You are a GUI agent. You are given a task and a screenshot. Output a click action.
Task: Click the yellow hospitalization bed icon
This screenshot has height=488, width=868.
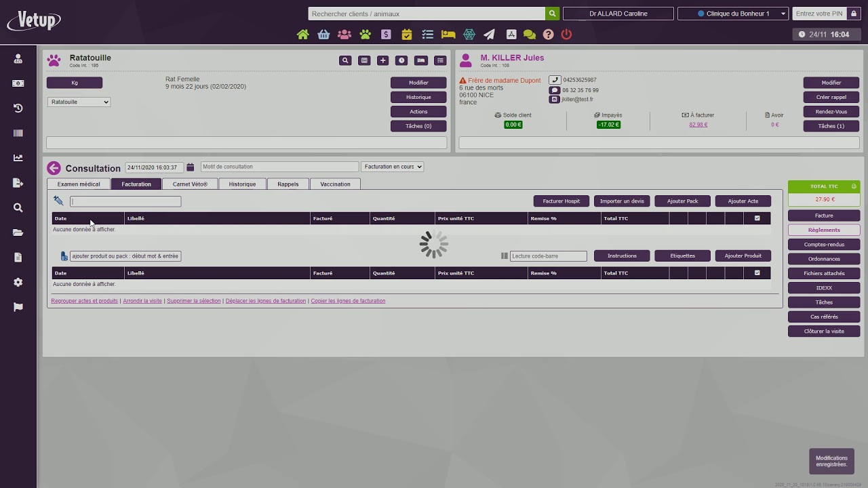(448, 35)
